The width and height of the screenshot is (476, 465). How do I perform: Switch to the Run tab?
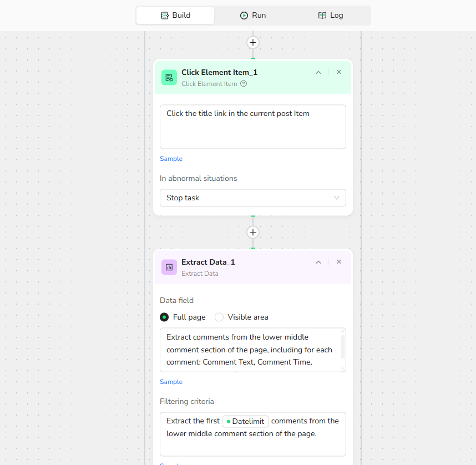253,16
